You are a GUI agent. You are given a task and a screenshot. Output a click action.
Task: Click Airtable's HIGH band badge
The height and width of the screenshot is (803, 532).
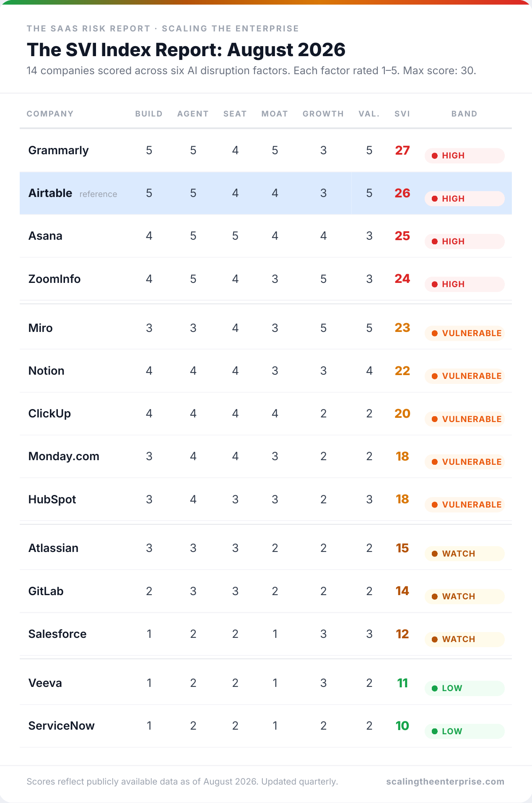465,199
